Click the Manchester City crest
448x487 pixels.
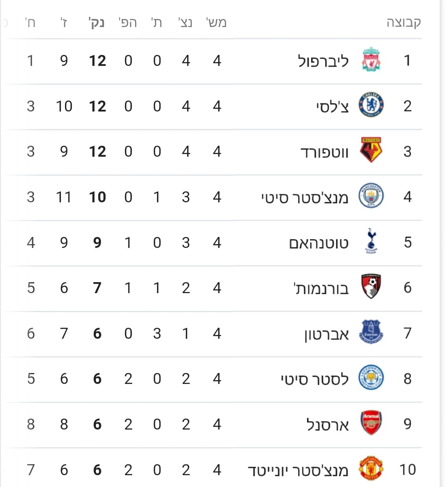371,196
